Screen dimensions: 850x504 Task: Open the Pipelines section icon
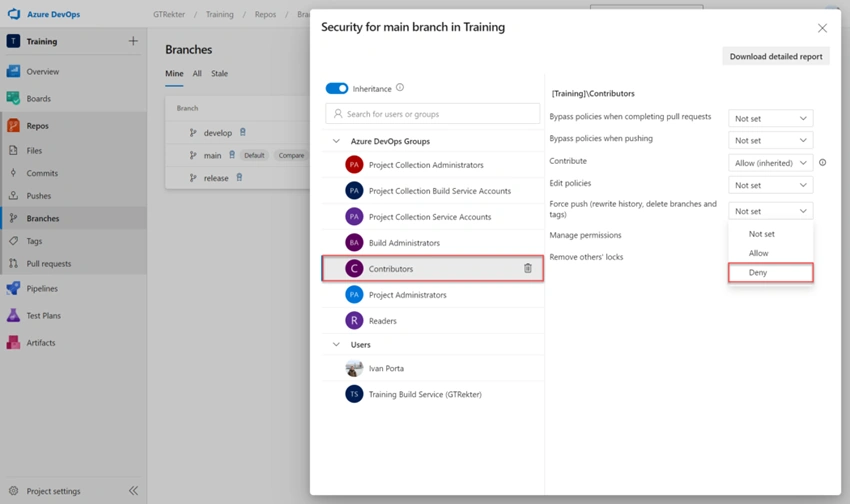point(14,288)
